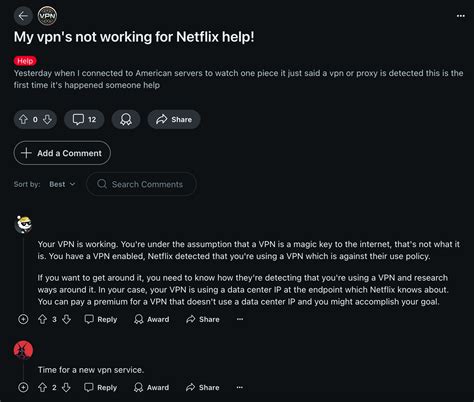Collapse the first comment thread

(23, 319)
